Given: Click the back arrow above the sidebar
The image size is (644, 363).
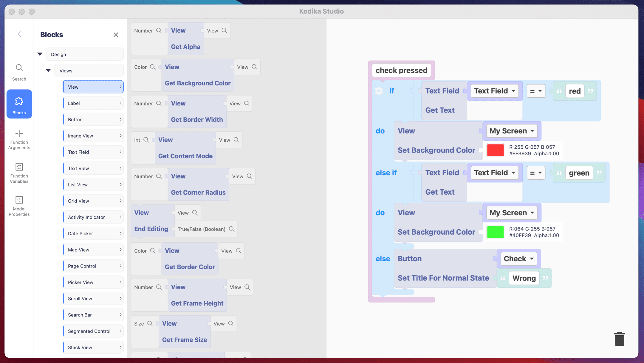Looking at the screenshot, I should point(19,34).
